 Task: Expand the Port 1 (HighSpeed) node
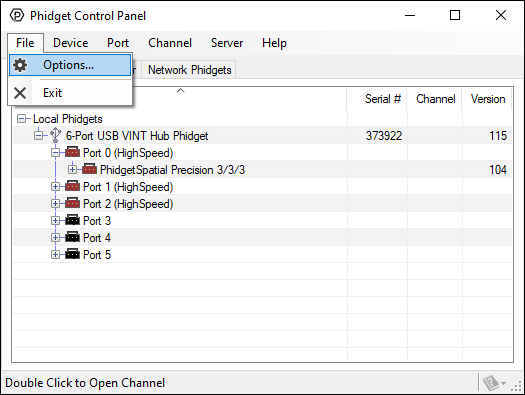[56, 186]
